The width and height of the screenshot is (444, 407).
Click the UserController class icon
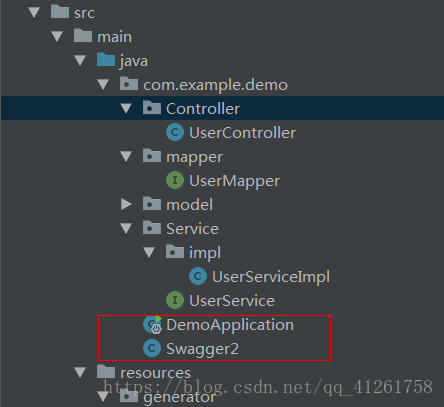coord(175,132)
